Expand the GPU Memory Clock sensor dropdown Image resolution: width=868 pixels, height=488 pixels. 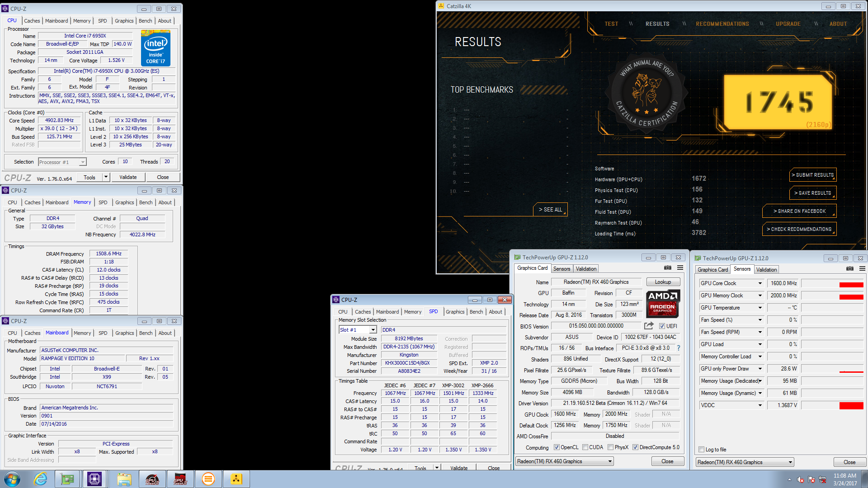760,296
